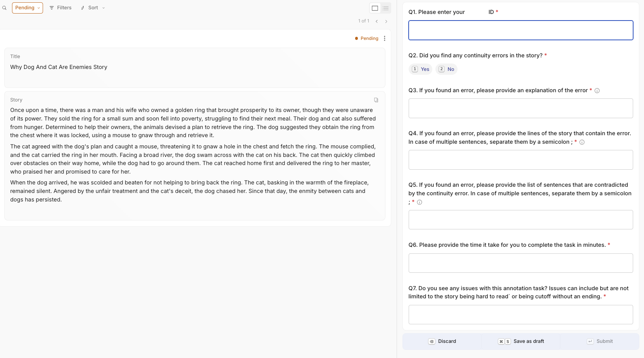Submit the annotation response

coord(600,341)
